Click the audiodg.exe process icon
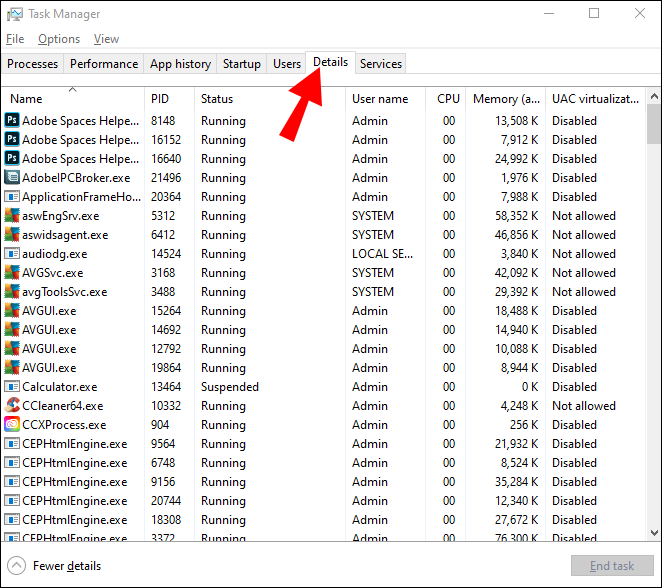Viewport: 662px width, 588px height. (12, 253)
